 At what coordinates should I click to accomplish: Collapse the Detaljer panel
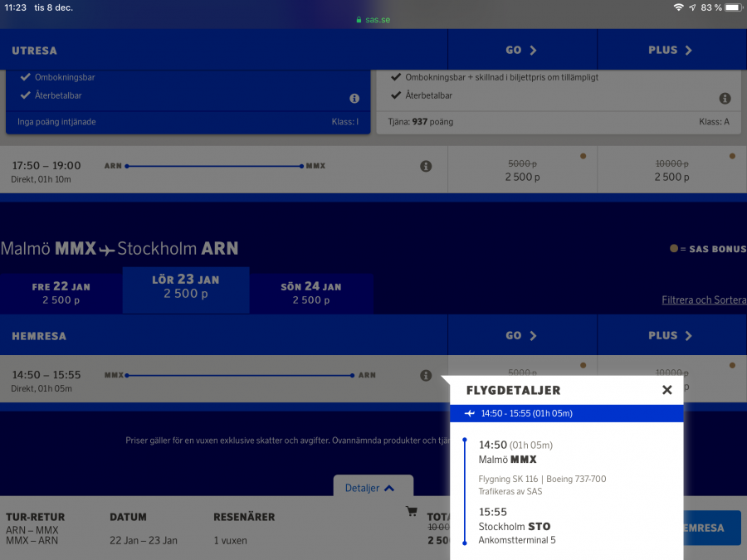point(373,488)
